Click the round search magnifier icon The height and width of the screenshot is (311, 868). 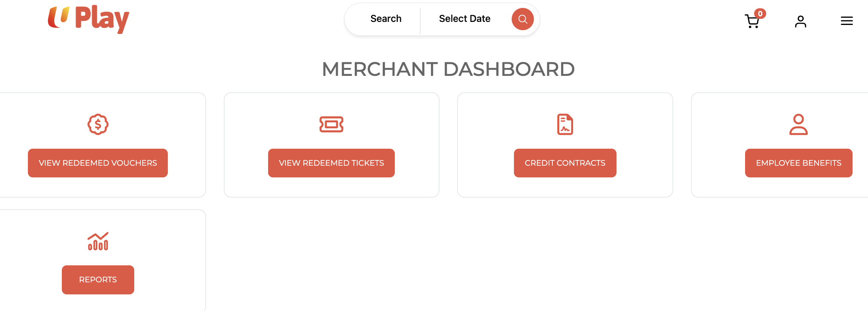(x=522, y=19)
